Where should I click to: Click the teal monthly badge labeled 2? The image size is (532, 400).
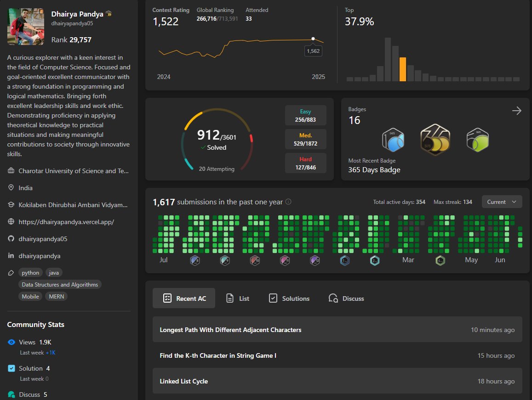375,260
